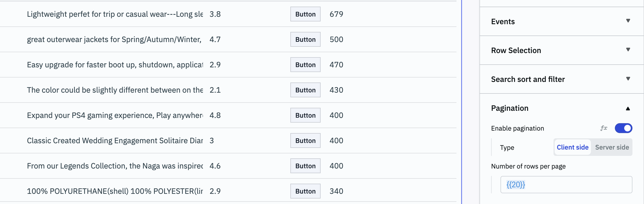Click Button in the 470 row

pyautogui.click(x=305, y=65)
